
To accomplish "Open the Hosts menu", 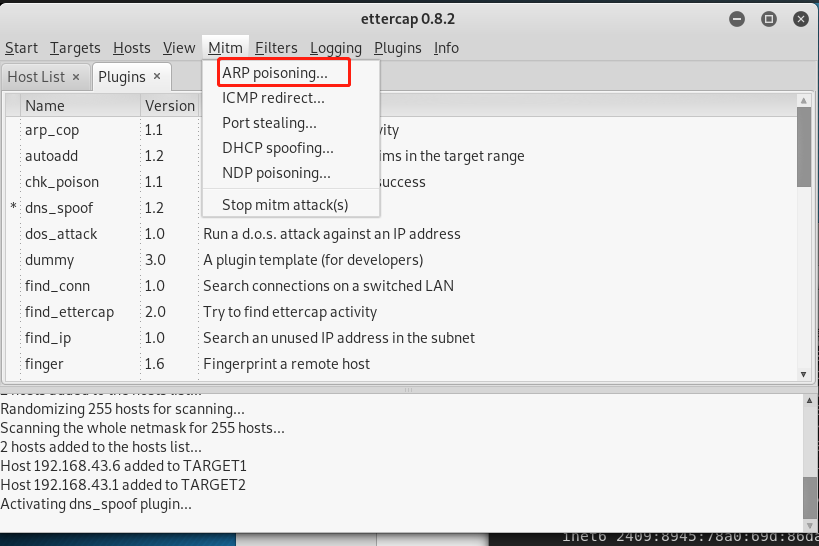I will [x=132, y=48].
